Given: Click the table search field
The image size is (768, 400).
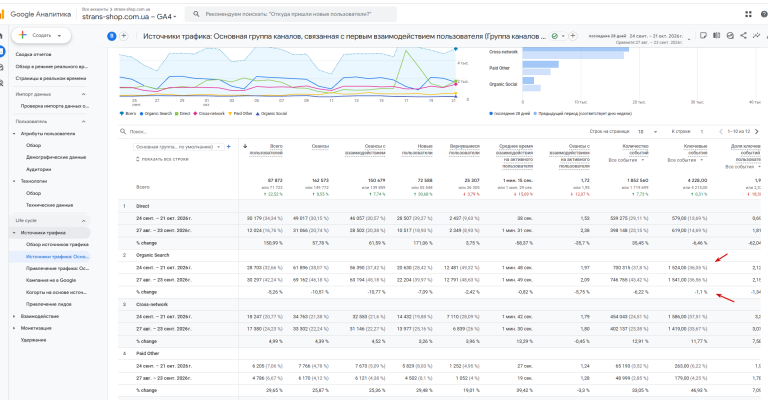Looking at the screenshot, I should point(343,132).
